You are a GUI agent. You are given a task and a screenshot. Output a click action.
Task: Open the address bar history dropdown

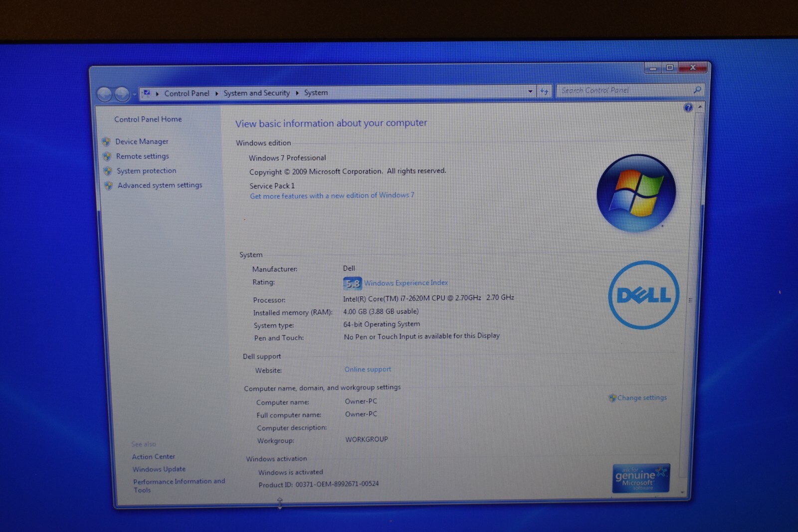pyautogui.click(x=530, y=91)
